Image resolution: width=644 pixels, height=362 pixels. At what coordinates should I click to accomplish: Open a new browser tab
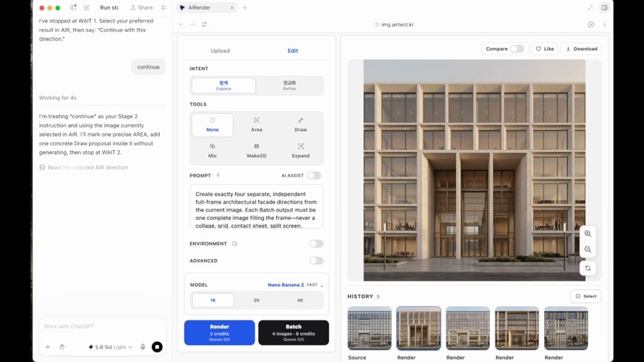244,7
